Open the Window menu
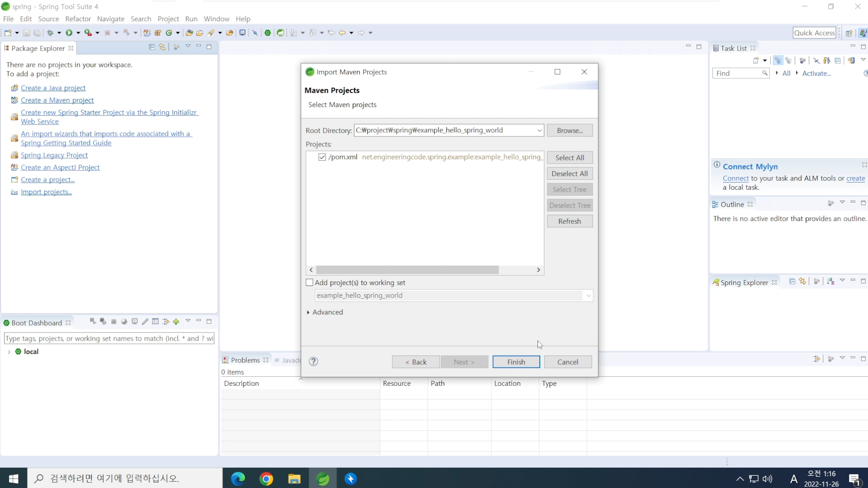 coord(217,19)
